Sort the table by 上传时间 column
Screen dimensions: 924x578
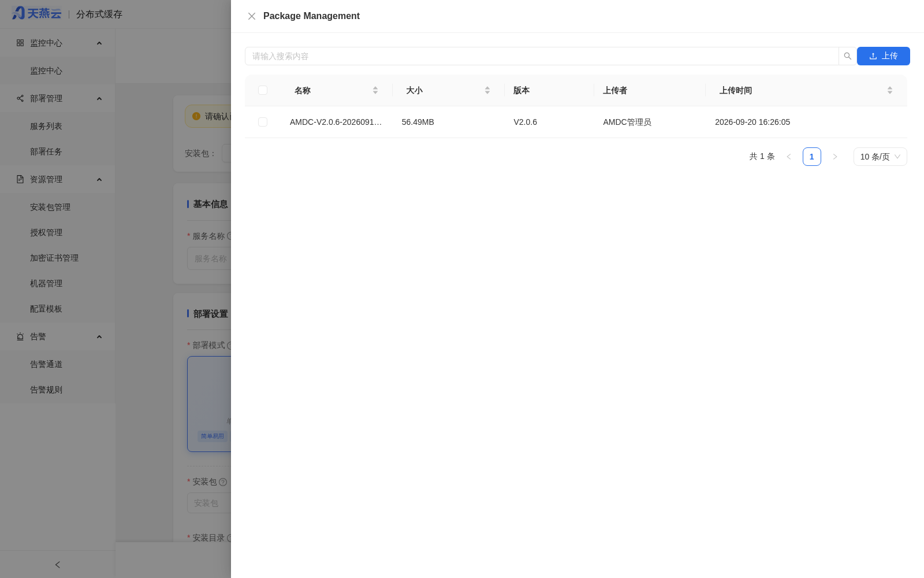890,90
